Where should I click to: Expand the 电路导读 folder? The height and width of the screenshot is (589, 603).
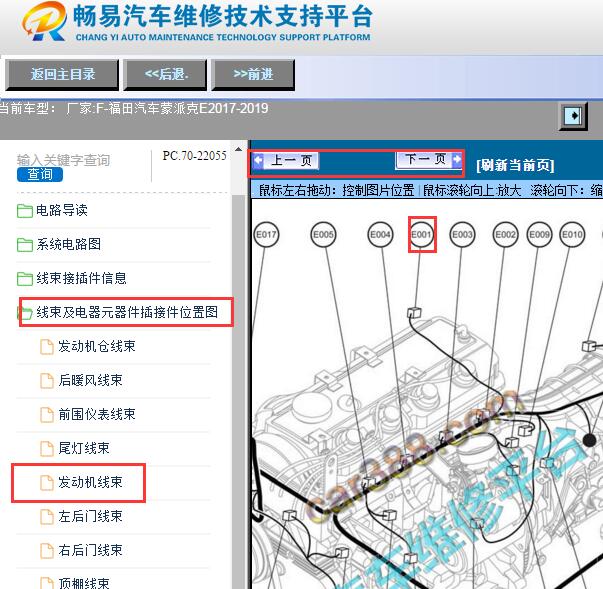[62, 210]
